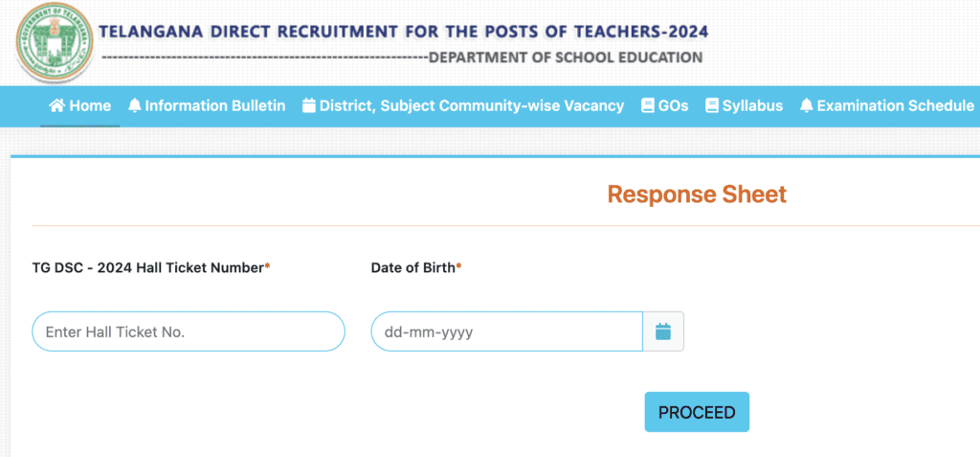Open the Syllabus menu item
The width and height of the screenshot is (980, 457).
tap(752, 106)
